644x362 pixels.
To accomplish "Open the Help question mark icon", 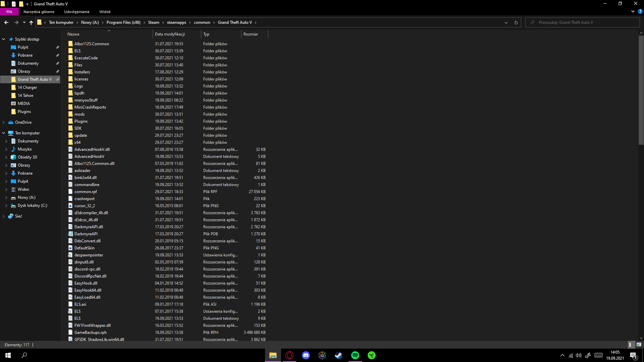I will click(x=640, y=11).
